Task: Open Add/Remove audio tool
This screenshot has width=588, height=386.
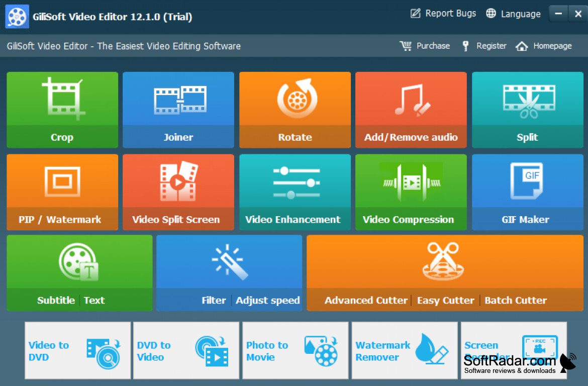Action: click(x=411, y=110)
